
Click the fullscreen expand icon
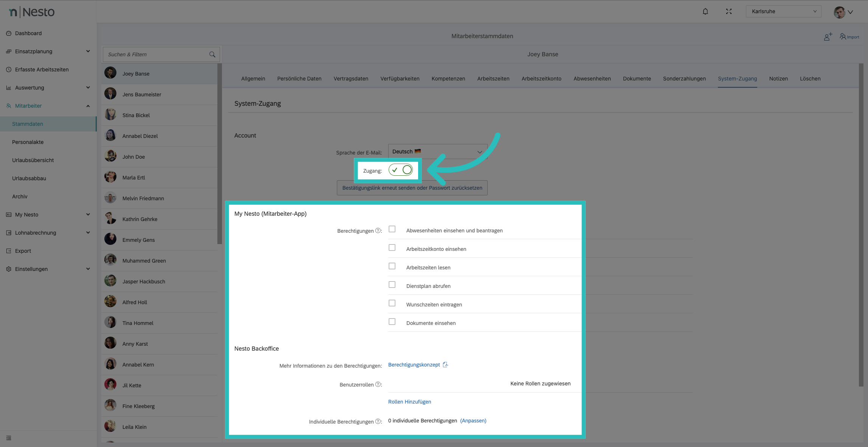coord(728,11)
